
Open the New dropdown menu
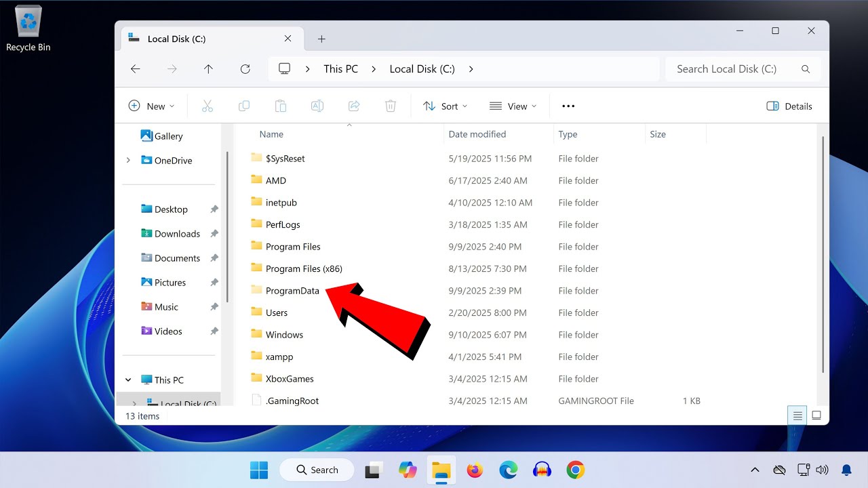coord(151,106)
